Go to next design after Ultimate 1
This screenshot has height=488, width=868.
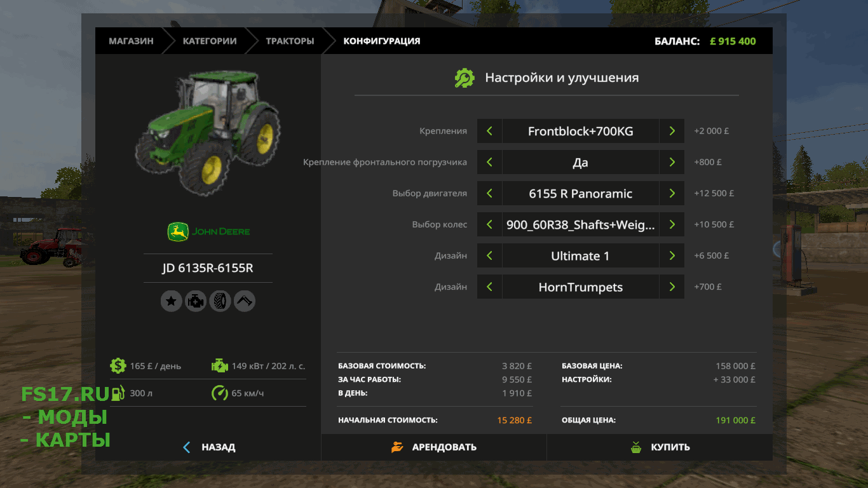pyautogui.click(x=672, y=255)
